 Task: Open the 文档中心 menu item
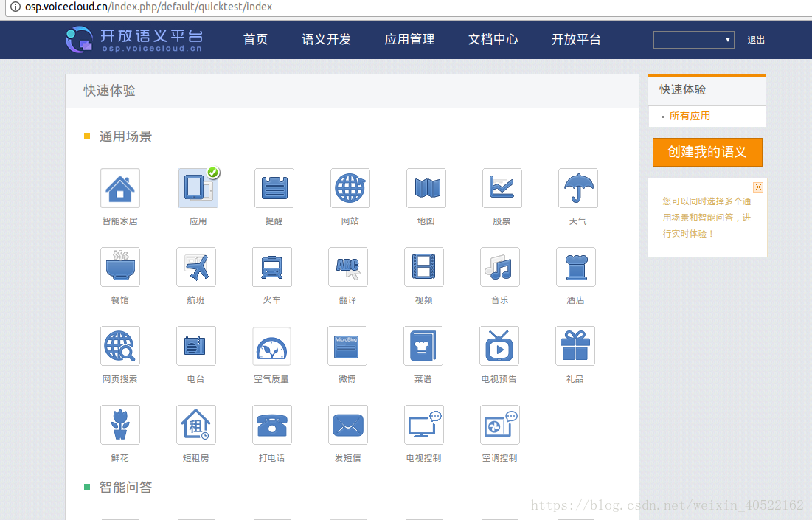coord(493,39)
